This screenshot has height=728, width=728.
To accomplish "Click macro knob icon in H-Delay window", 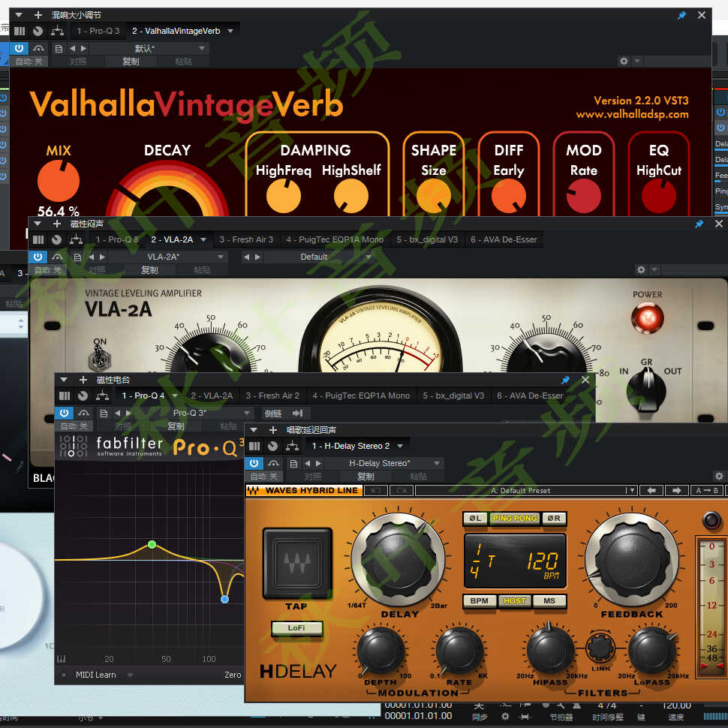I will point(273,446).
